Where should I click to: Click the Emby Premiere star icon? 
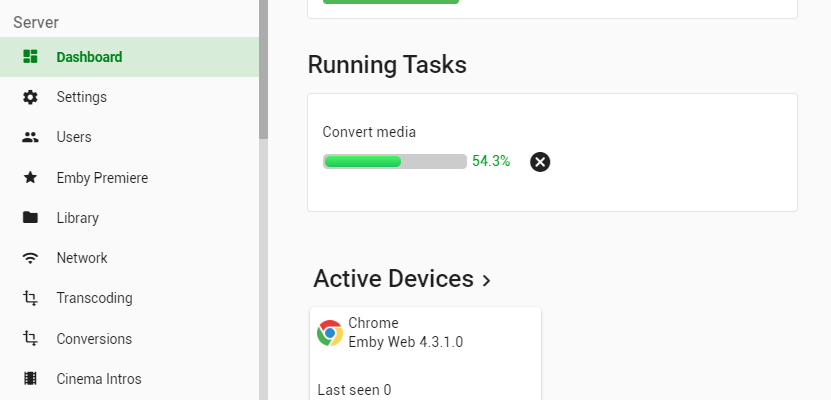click(x=31, y=178)
